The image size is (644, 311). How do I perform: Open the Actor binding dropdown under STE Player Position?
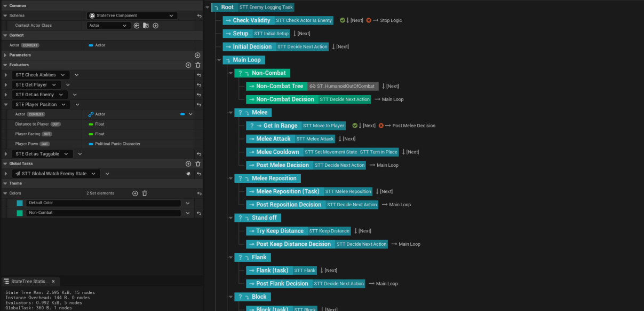[190, 114]
